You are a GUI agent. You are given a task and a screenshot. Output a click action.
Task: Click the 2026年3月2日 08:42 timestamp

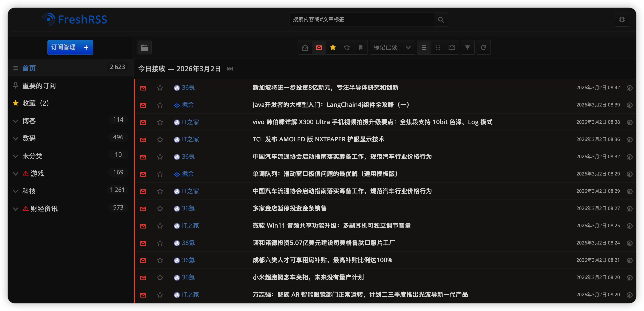(598, 88)
